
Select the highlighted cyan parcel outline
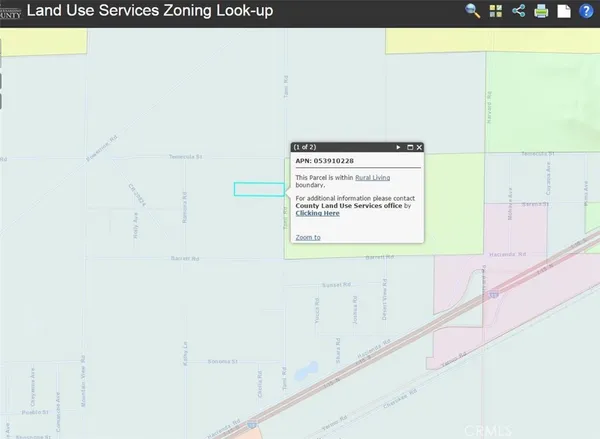click(x=257, y=189)
